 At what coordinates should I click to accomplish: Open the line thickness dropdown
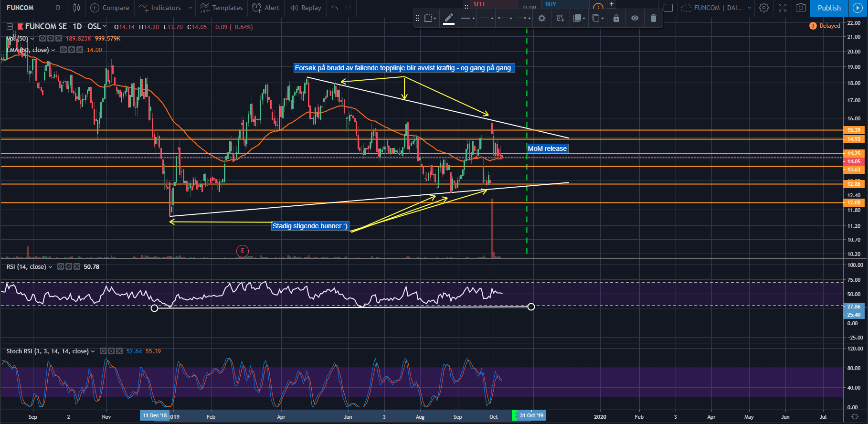467,18
